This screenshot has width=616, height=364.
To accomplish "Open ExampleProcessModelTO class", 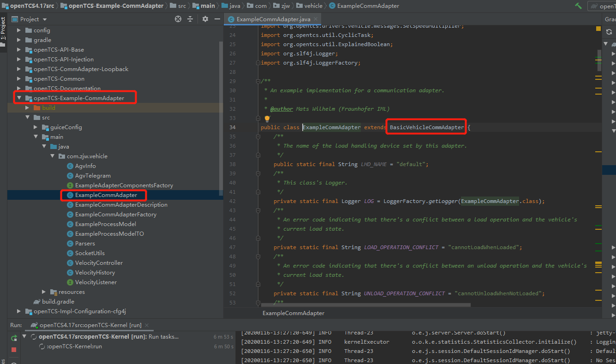I will click(x=109, y=233).
